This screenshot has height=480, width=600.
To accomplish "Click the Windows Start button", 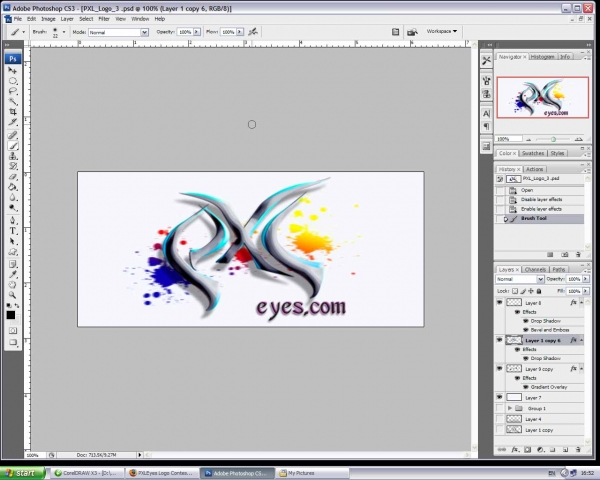I will [x=22, y=473].
